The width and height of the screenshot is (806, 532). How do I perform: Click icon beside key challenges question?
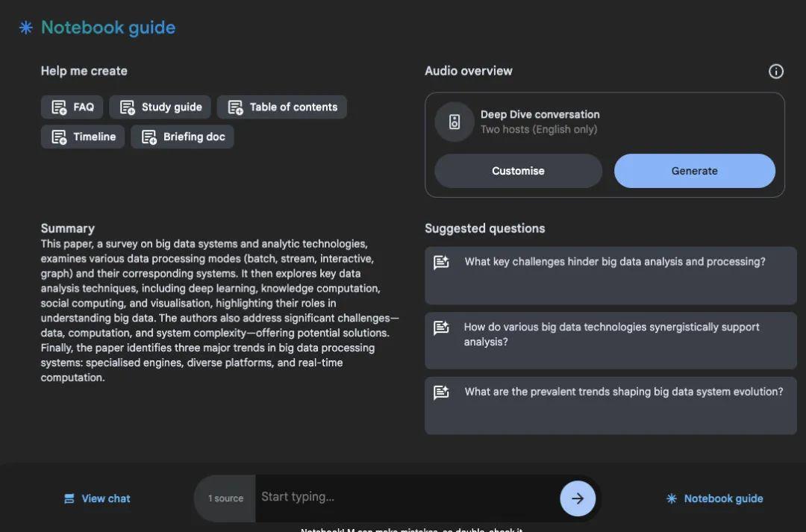(x=441, y=263)
